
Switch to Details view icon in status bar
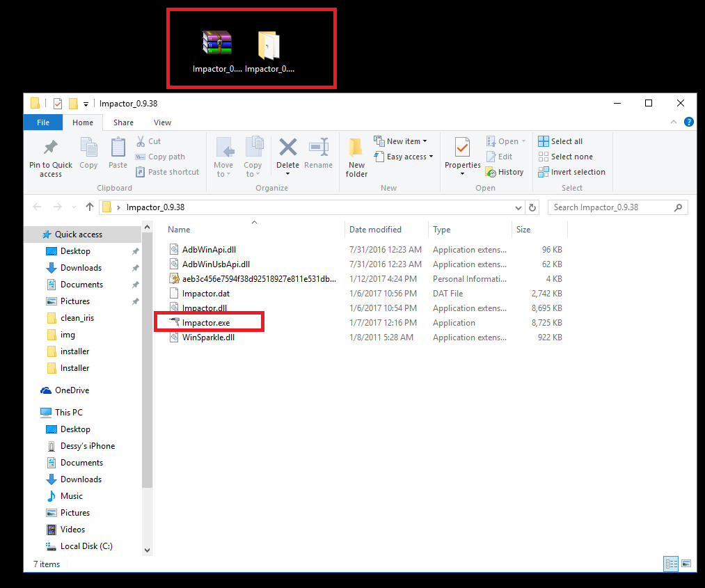(672, 564)
